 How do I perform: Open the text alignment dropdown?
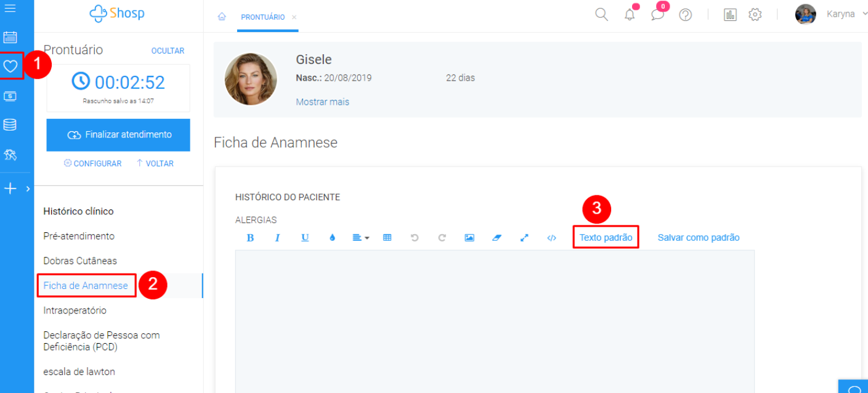pos(360,238)
